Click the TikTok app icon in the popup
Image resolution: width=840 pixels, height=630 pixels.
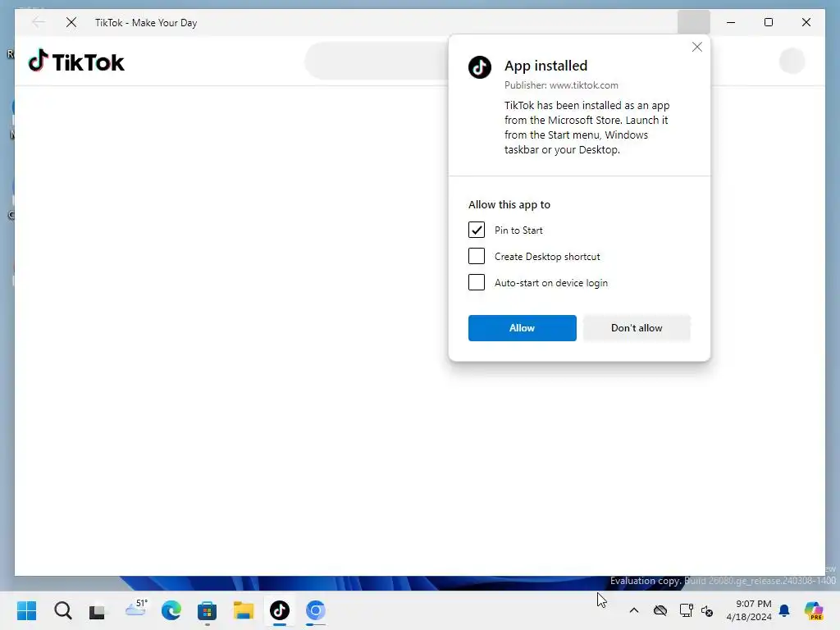point(479,67)
